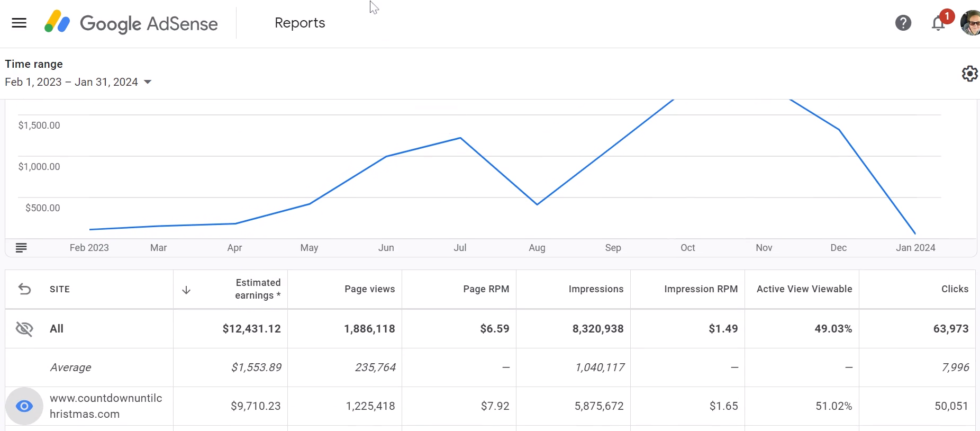Click the Dec point on chart line
The height and width of the screenshot is (431, 980).
pos(839,129)
